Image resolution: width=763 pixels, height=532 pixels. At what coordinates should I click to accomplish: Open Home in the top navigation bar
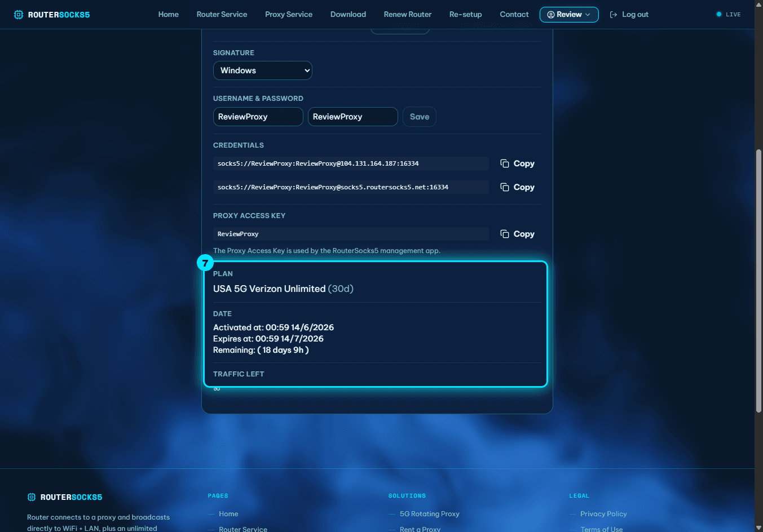tap(169, 15)
